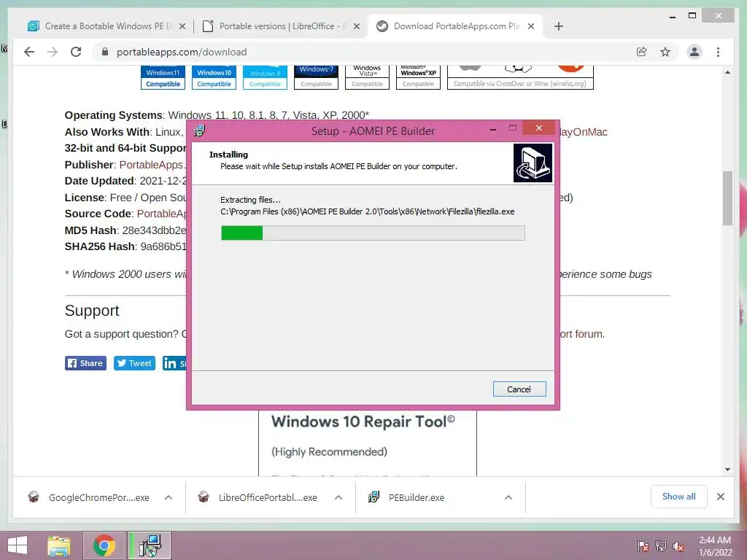Open the Chrome three-dot menu
This screenshot has width=747, height=560.
[718, 52]
